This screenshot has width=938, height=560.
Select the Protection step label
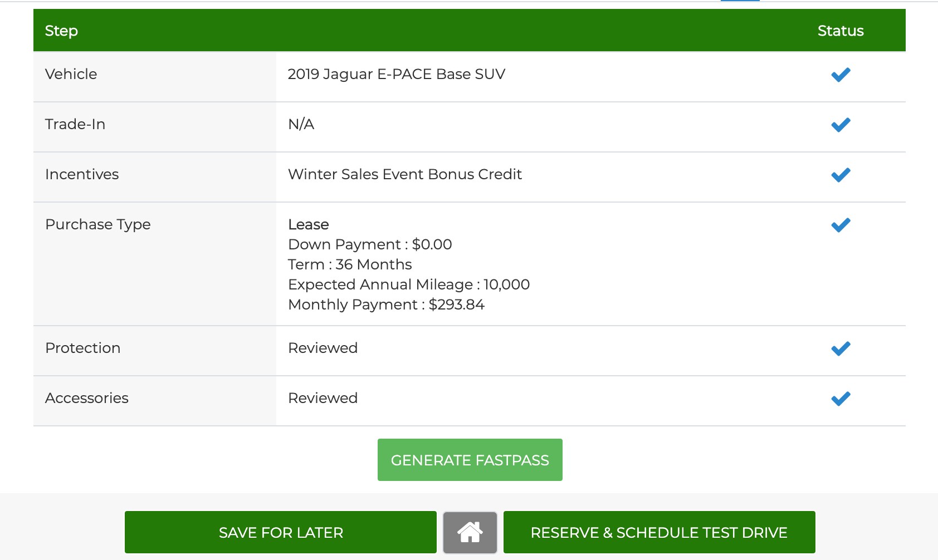point(83,348)
